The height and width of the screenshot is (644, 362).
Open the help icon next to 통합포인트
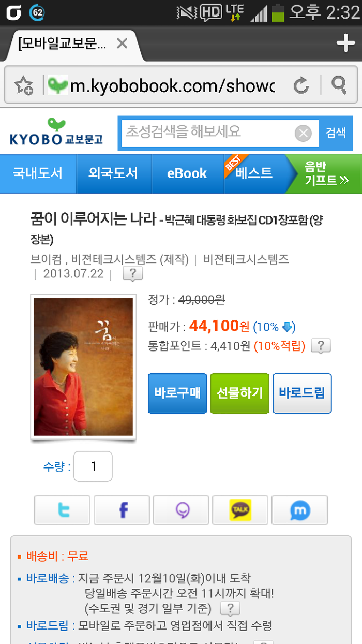click(x=321, y=346)
